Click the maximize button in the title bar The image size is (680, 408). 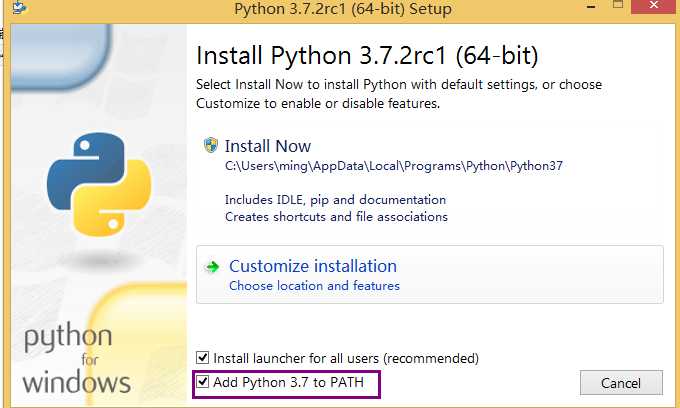point(618,5)
